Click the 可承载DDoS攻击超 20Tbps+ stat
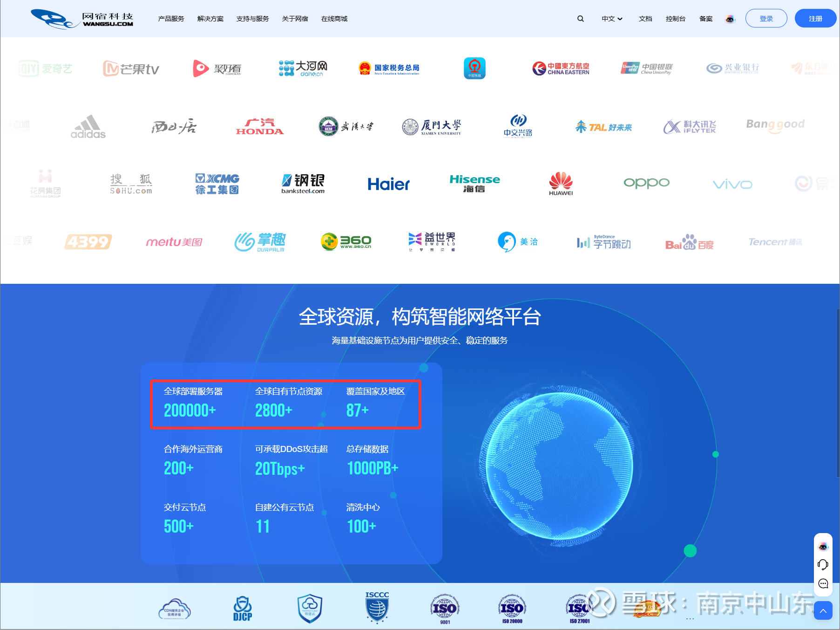 click(291, 461)
